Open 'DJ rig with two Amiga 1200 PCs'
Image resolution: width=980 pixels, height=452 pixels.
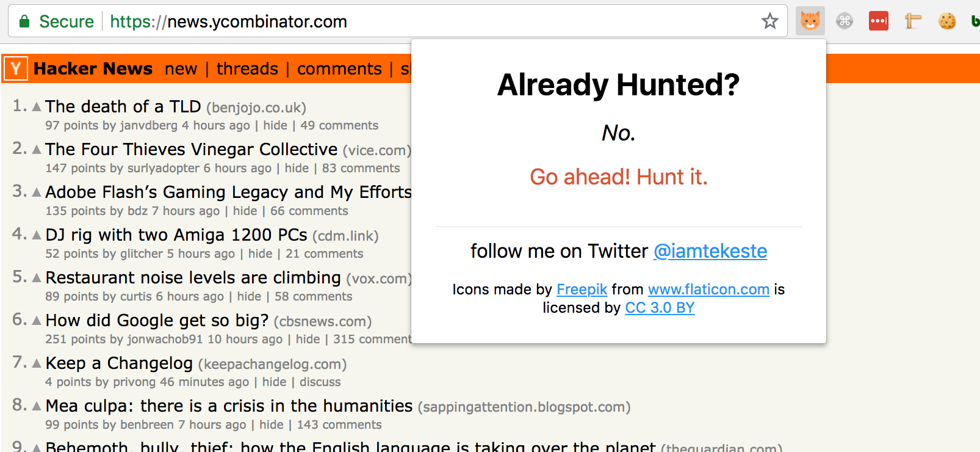click(x=176, y=235)
